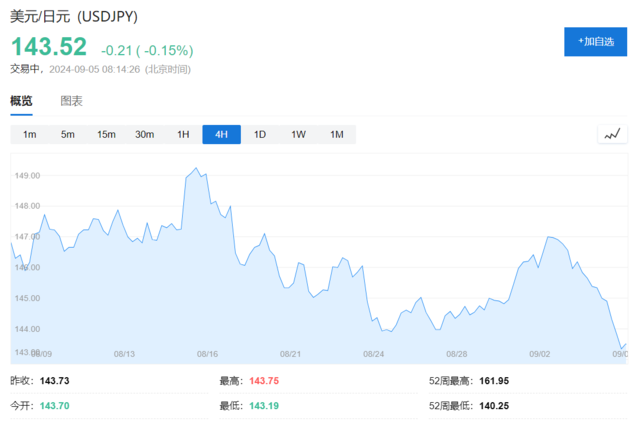Set chart to 1H interval
Screen dimensions: 640x426
tap(183, 135)
